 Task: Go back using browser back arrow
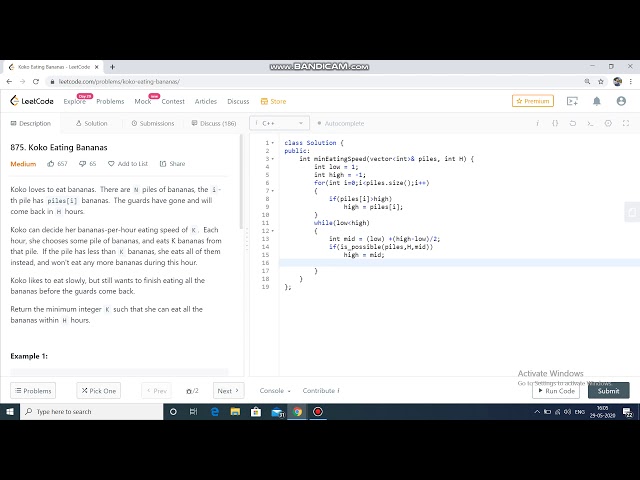pyautogui.click(x=9, y=82)
